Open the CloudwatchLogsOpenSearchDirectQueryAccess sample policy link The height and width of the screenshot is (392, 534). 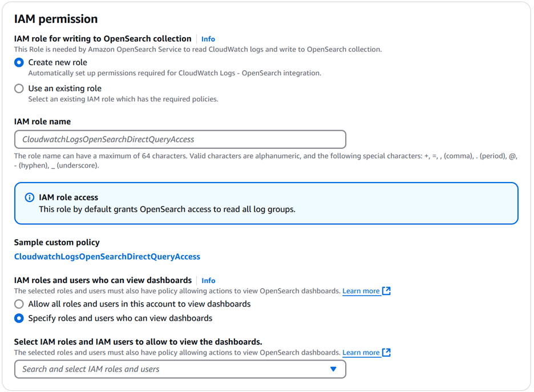tap(107, 256)
